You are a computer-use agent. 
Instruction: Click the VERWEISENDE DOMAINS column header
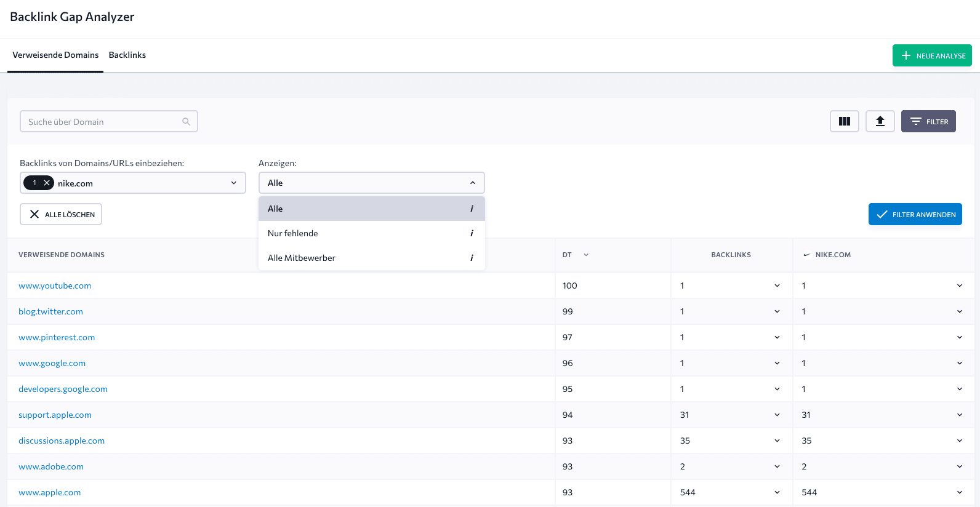pyautogui.click(x=62, y=255)
